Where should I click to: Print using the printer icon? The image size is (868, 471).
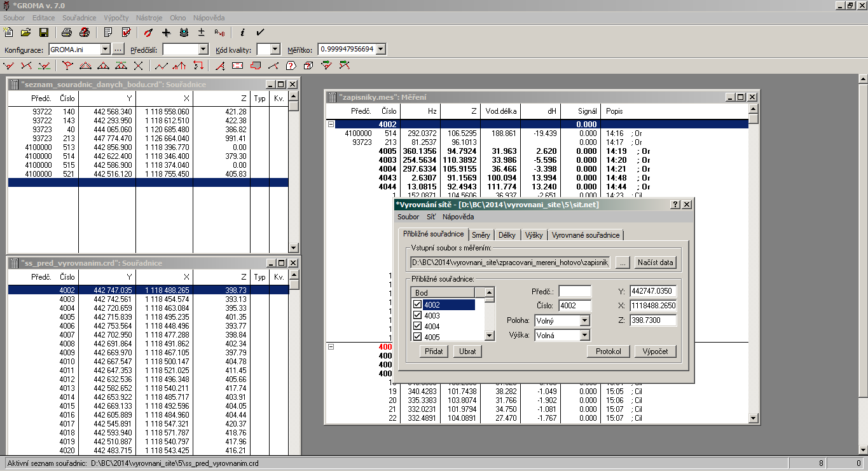67,32
